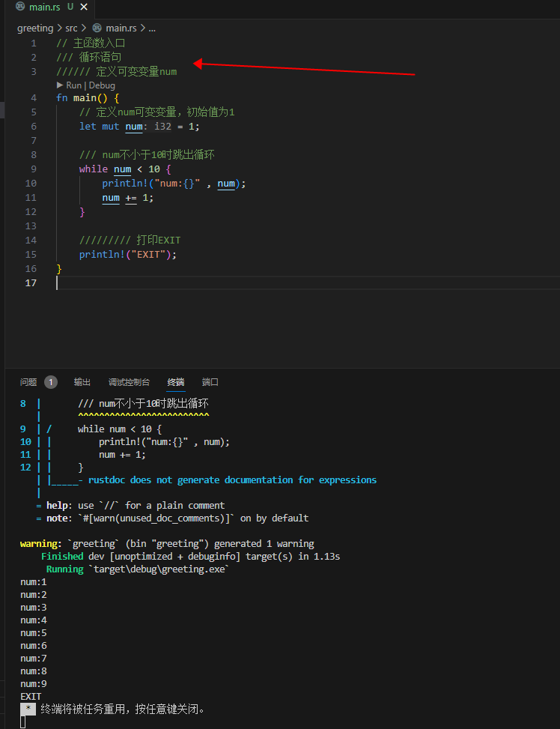Click the breadcrumb ellipsis after main.rs
This screenshot has width=560, height=729.
pyautogui.click(x=152, y=28)
